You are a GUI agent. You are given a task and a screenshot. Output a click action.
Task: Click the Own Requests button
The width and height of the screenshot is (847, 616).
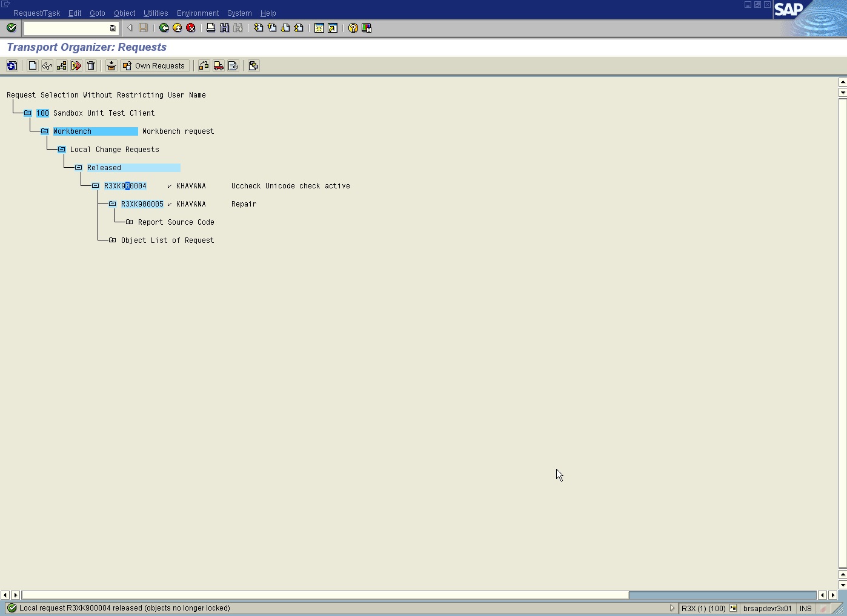pyautogui.click(x=154, y=65)
